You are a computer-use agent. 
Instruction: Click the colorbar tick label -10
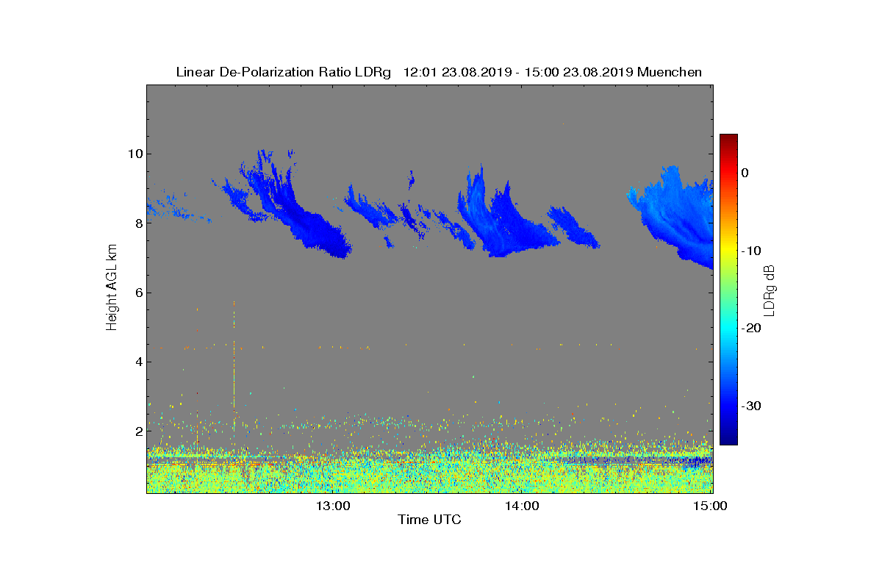(x=751, y=251)
